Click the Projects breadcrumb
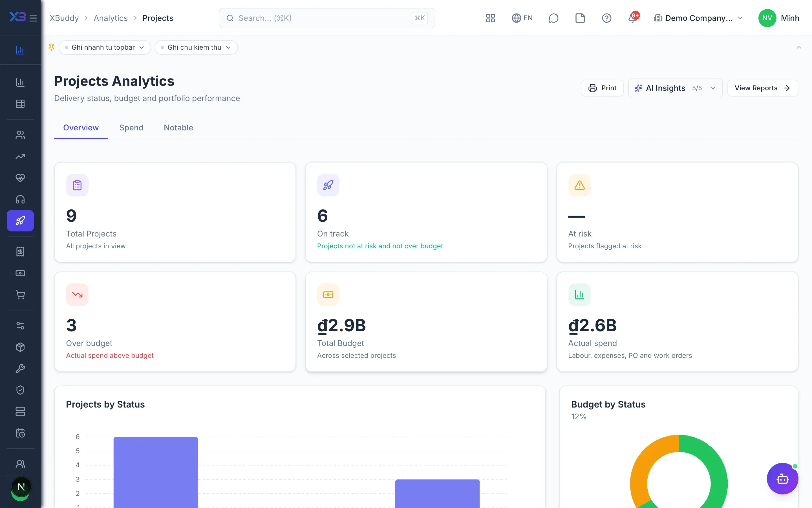 click(x=158, y=18)
